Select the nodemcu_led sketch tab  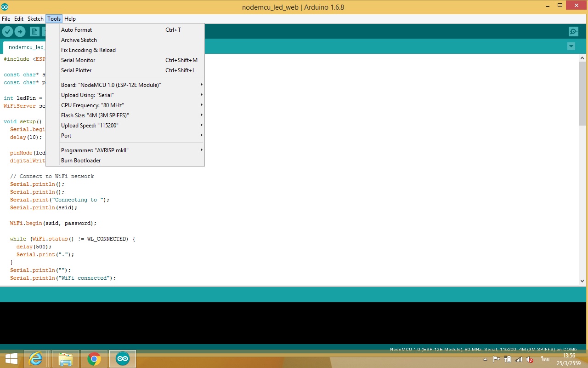[25, 47]
